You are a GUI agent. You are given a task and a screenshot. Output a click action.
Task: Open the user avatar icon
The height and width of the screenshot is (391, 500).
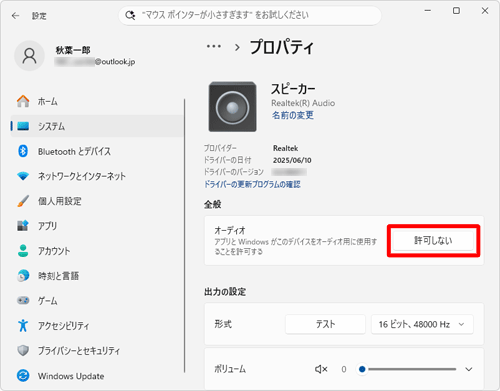tap(29, 56)
